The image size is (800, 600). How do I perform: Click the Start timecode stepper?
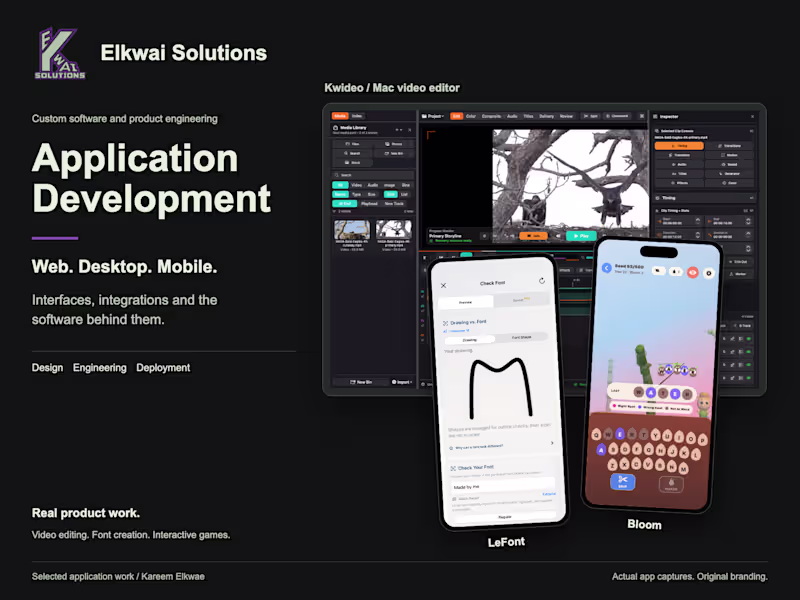697,221
